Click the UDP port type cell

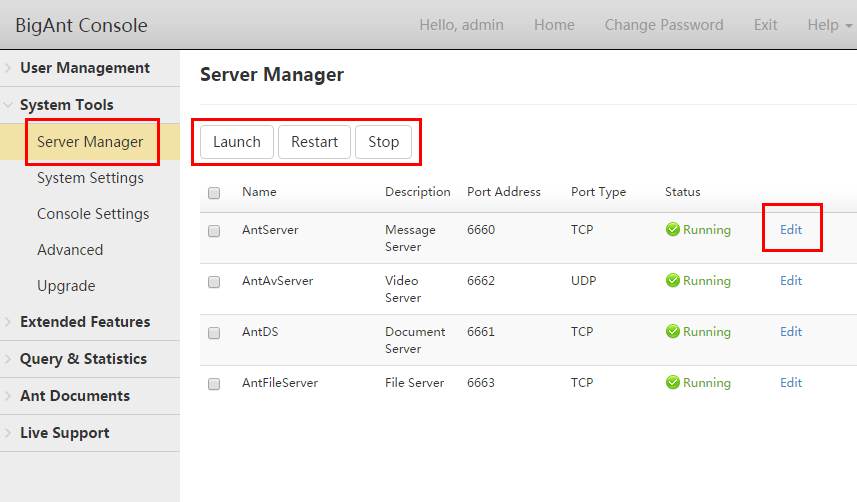[584, 281]
